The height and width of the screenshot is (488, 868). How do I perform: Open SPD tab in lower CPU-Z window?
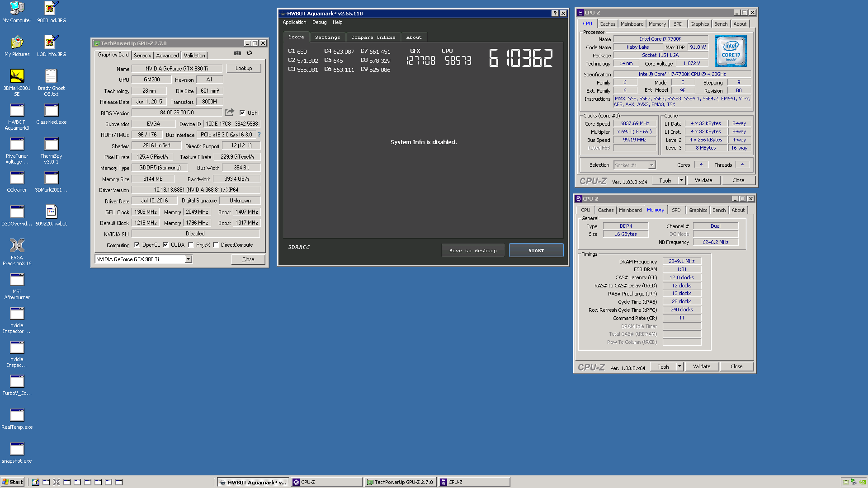tap(676, 210)
